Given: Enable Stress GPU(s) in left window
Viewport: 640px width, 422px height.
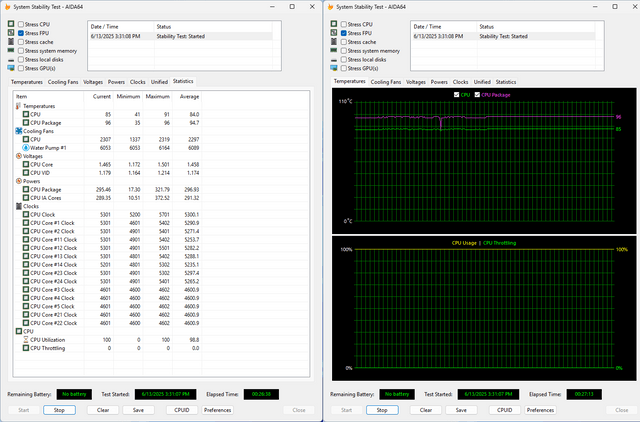Looking at the screenshot, I should pos(21,69).
